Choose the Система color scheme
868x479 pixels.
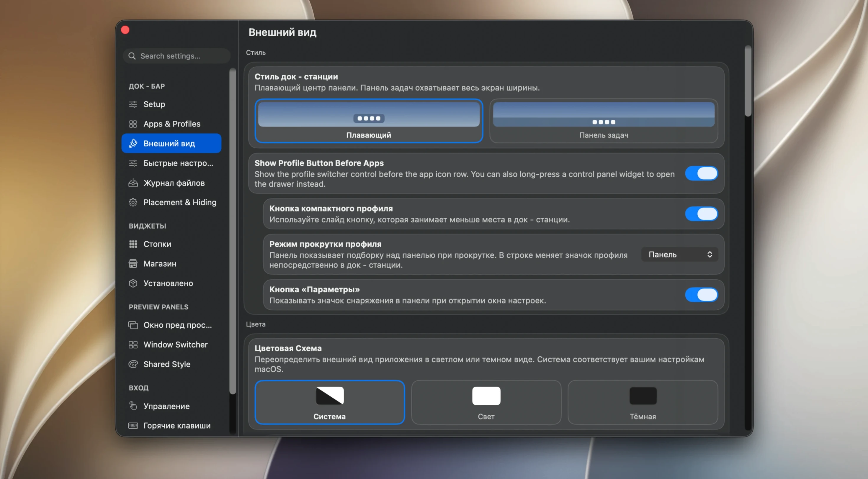coord(330,402)
